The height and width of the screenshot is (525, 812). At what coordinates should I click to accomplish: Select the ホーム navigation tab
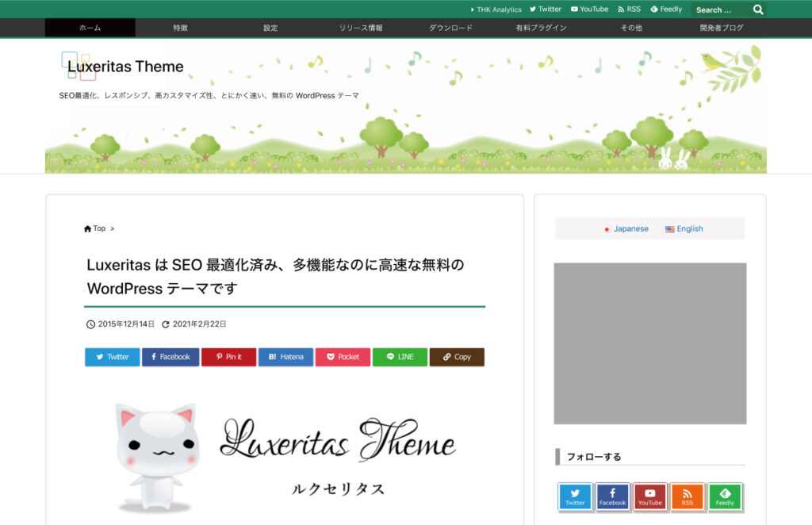click(90, 28)
